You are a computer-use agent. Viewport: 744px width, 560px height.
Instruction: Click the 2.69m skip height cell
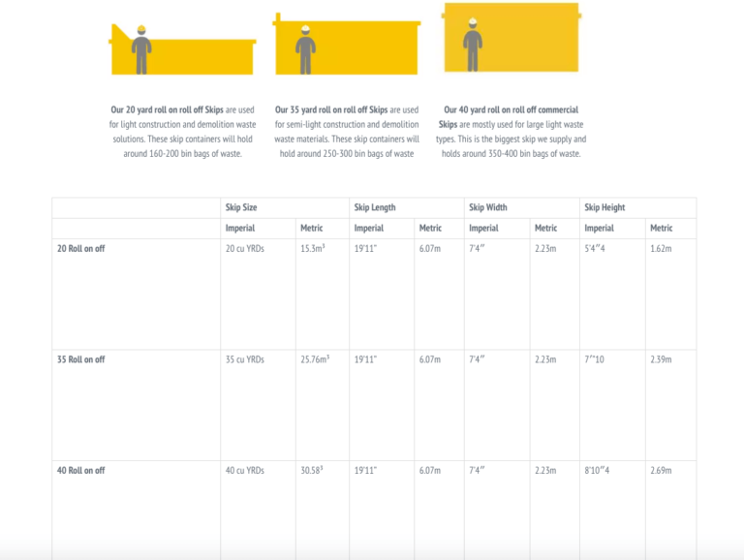(x=661, y=470)
